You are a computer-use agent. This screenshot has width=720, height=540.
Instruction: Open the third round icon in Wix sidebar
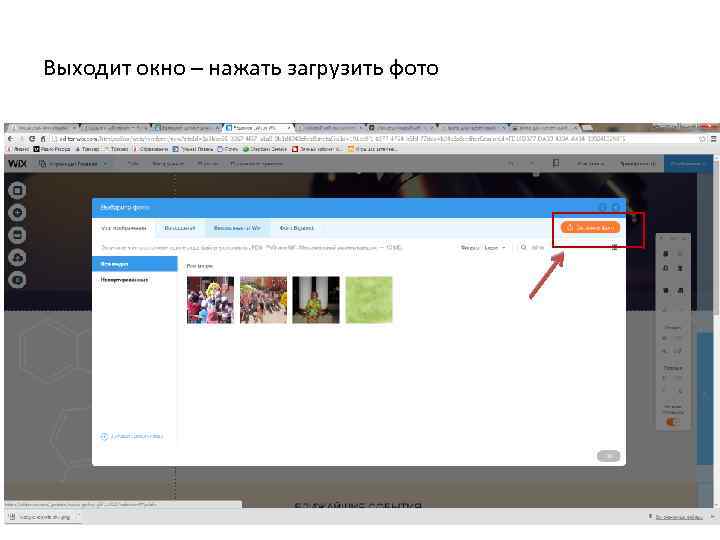(17, 235)
